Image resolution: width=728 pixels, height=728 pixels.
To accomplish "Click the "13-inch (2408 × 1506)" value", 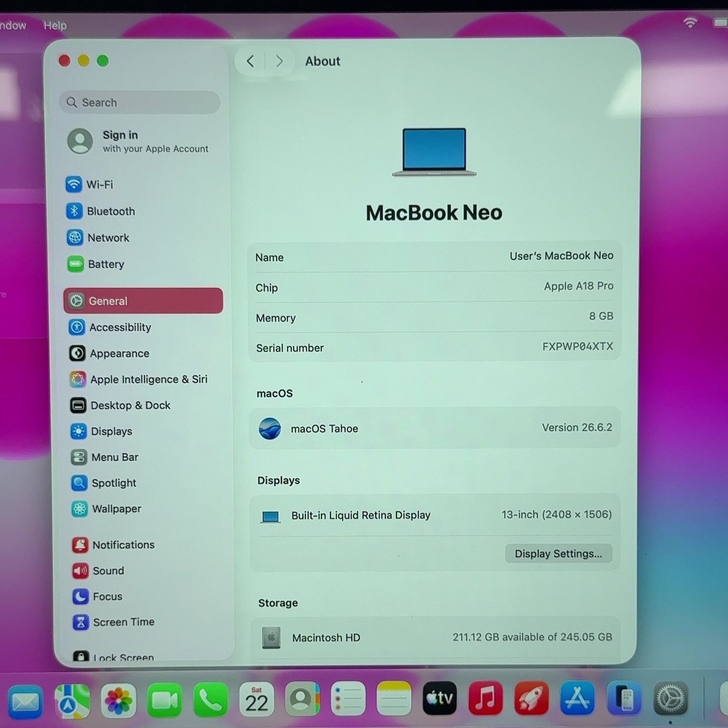I will click(x=556, y=514).
